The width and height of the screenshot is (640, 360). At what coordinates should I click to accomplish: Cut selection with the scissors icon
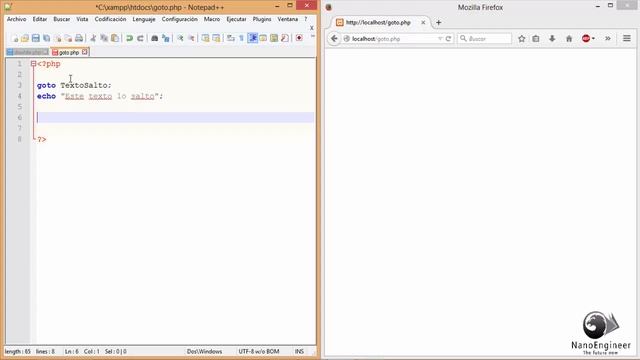93,38
